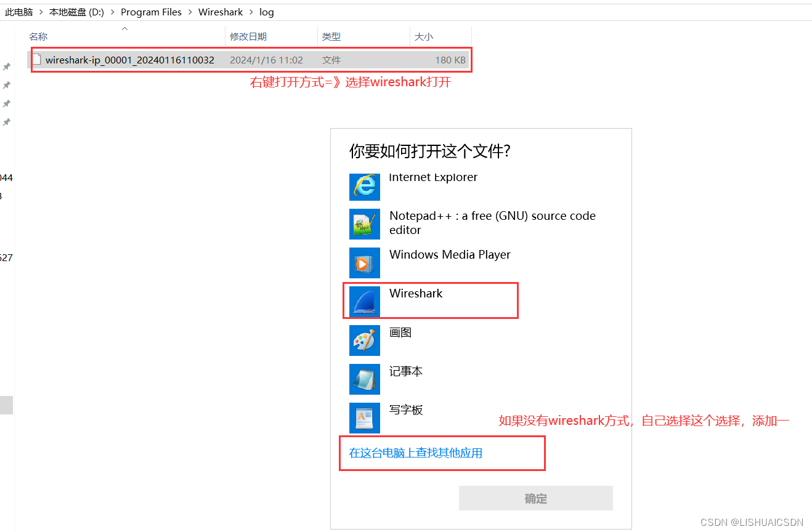Pick the Windows Media Player icon
Image resolution: width=812 pixels, height=532 pixels.
pos(365,263)
